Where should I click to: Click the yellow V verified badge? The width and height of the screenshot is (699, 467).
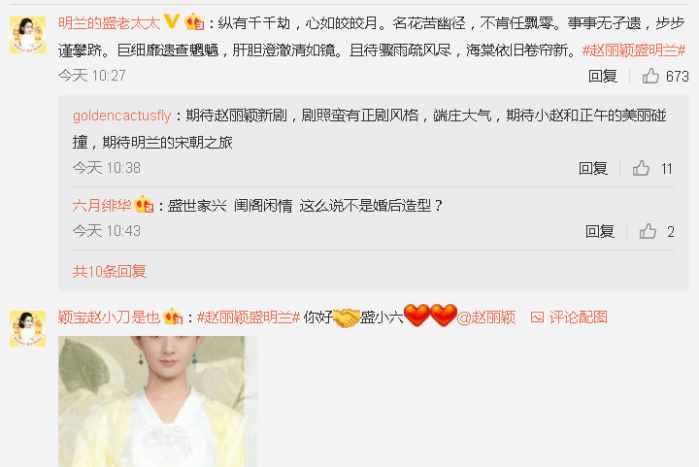point(172,22)
